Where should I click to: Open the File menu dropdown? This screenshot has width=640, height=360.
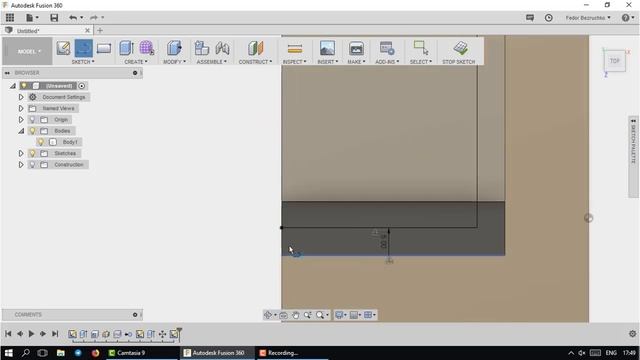coord(32,18)
